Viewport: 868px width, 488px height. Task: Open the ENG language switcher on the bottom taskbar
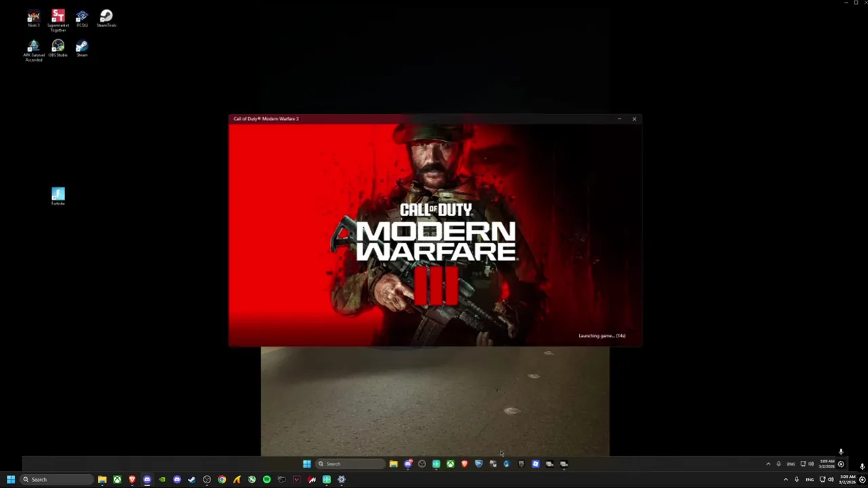(810, 479)
